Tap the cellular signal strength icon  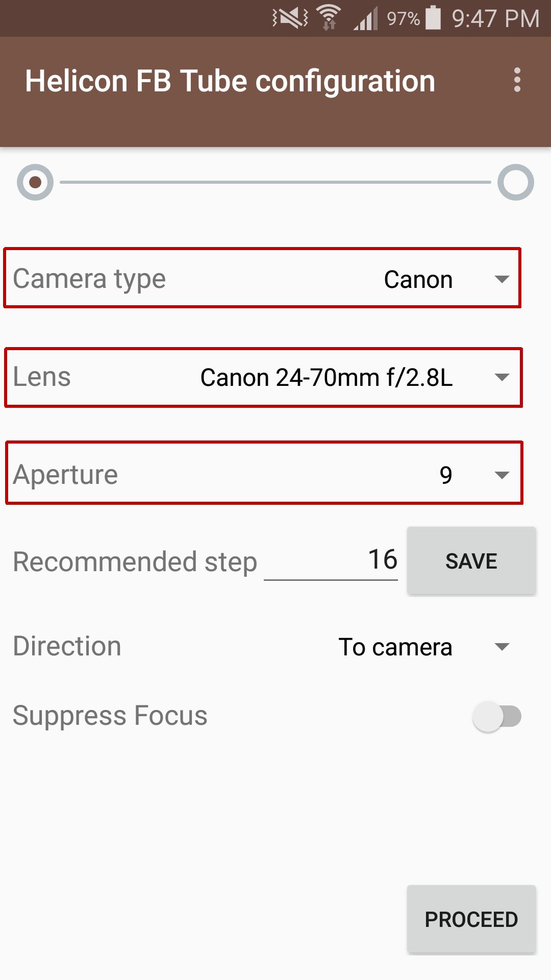coord(366,19)
